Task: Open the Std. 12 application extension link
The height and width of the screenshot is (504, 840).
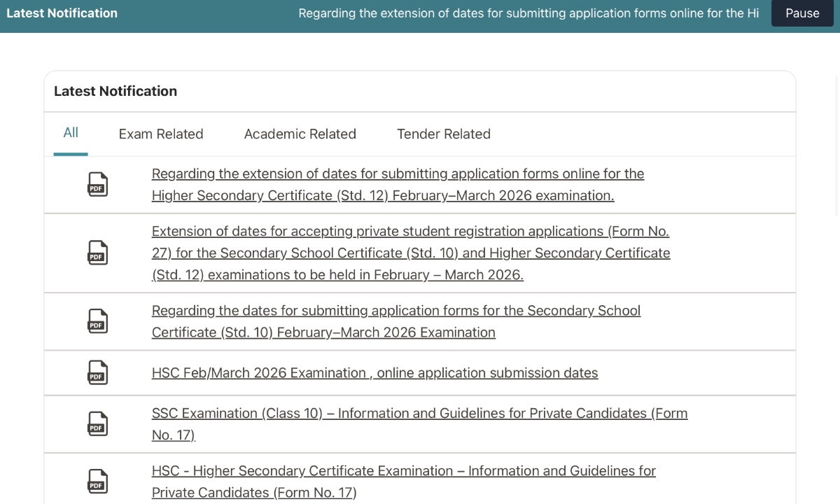Action: point(397,184)
